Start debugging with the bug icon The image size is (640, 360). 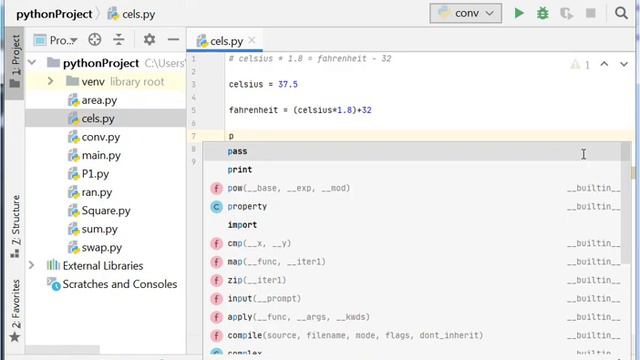542,13
